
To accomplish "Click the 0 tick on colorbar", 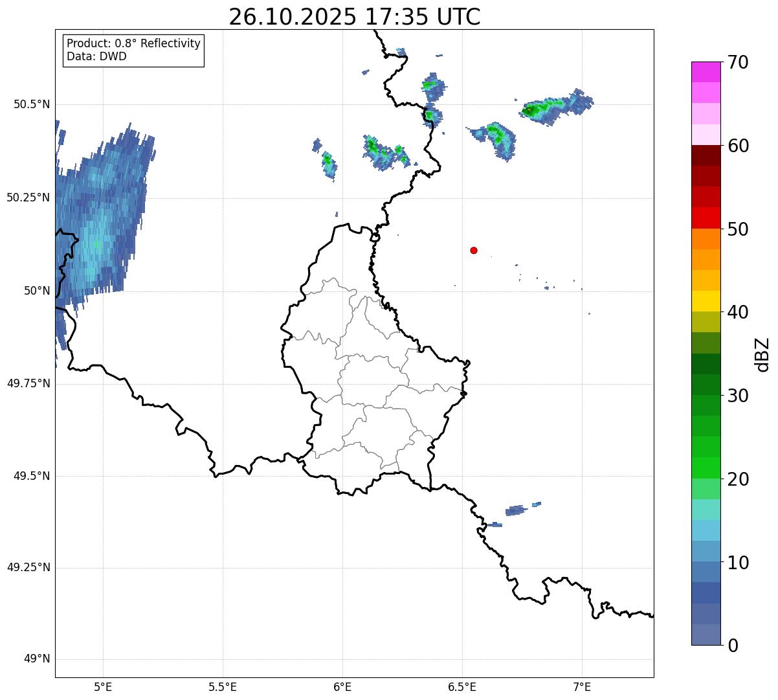I will (x=733, y=646).
